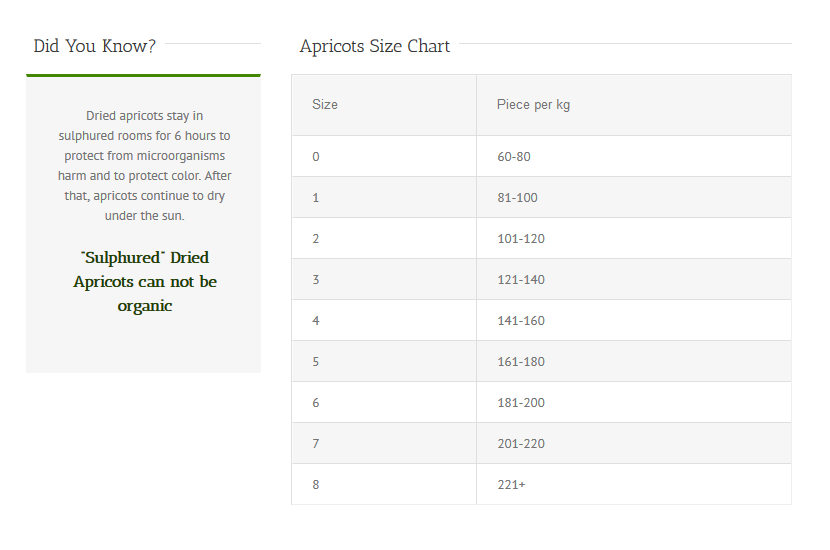Click the "Did You Know?" heading

click(95, 46)
